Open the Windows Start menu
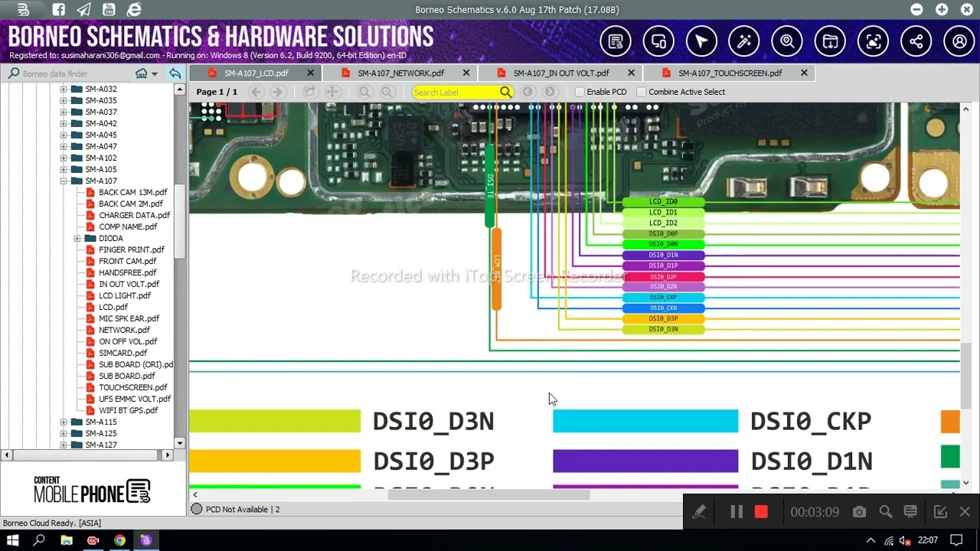980x551 pixels. (x=13, y=540)
